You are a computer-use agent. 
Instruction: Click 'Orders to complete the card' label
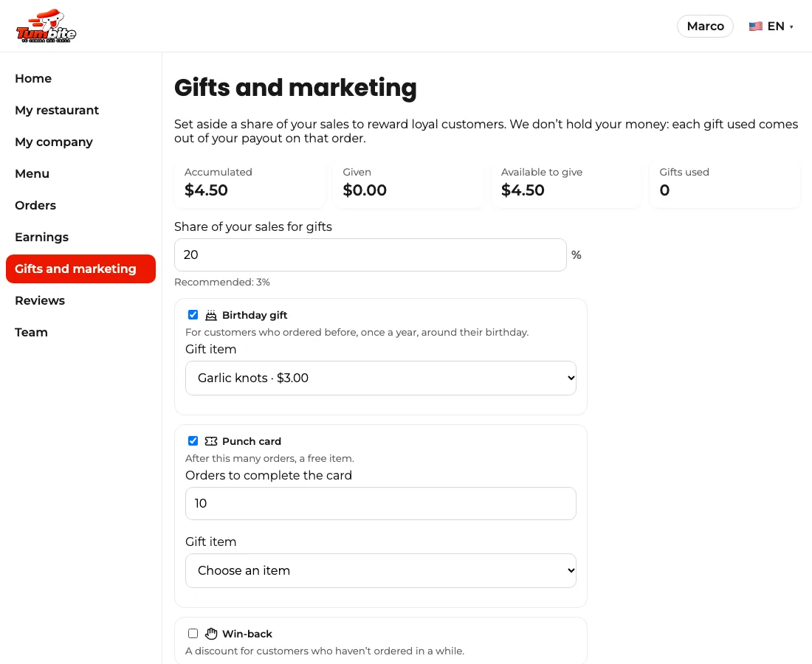(268, 475)
